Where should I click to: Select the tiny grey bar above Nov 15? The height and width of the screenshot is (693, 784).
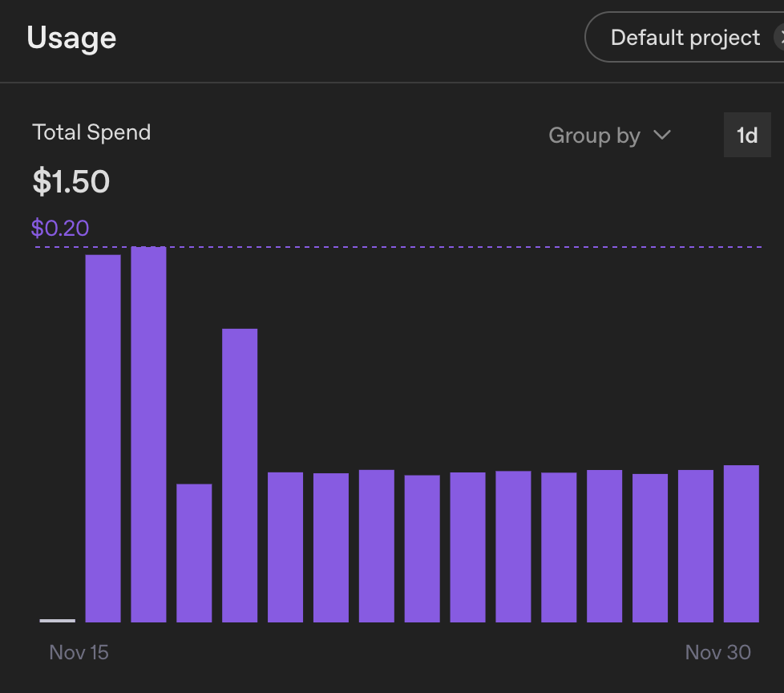(x=57, y=620)
